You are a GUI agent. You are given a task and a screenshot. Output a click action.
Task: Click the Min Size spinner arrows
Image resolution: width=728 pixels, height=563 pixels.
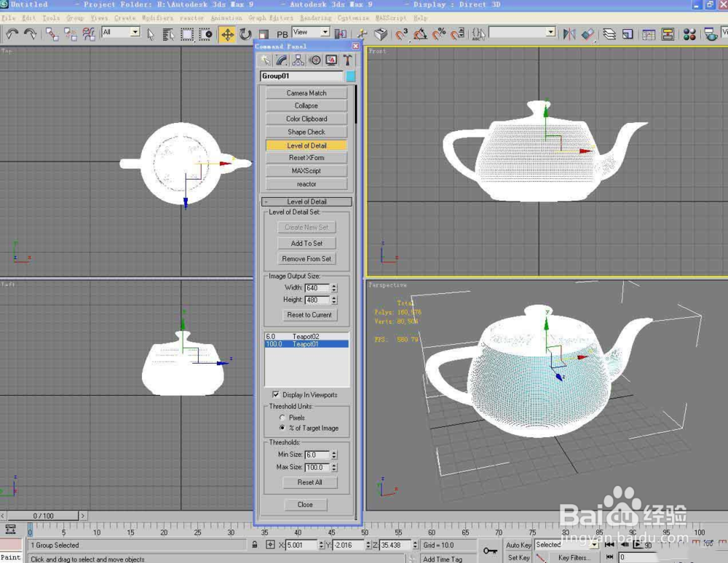pyautogui.click(x=334, y=455)
